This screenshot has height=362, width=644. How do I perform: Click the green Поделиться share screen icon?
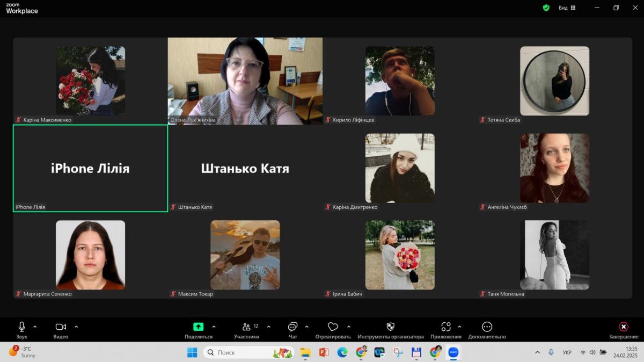point(198,327)
